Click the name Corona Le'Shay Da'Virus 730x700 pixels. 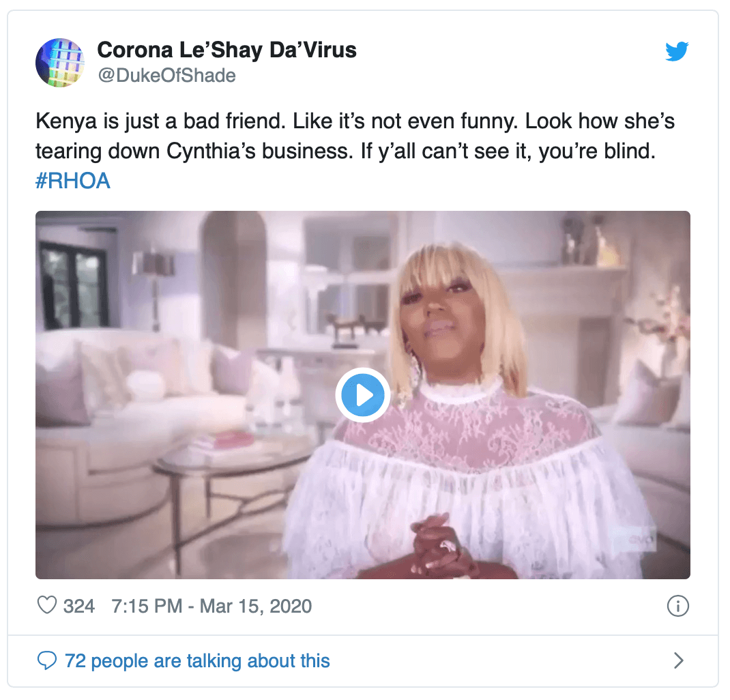(227, 50)
